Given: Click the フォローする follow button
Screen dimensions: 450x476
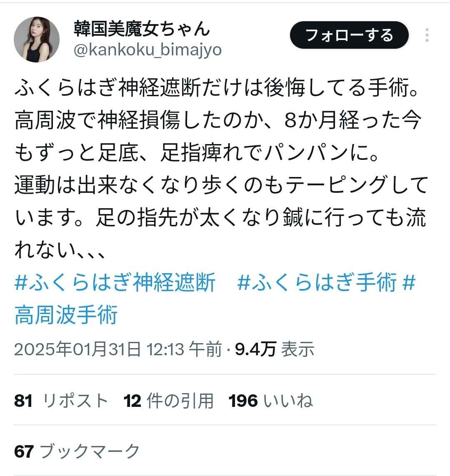Looking at the screenshot, I should coord(349,35).
